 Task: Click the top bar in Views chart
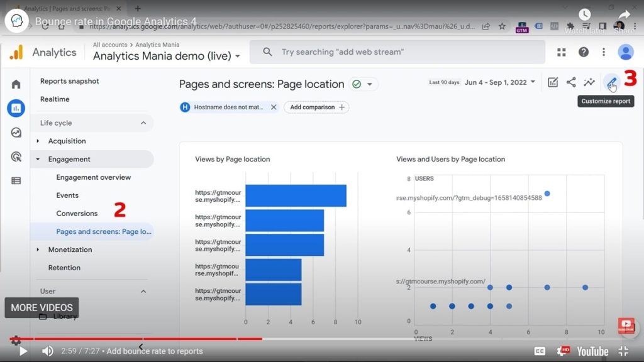click(296, 196)
